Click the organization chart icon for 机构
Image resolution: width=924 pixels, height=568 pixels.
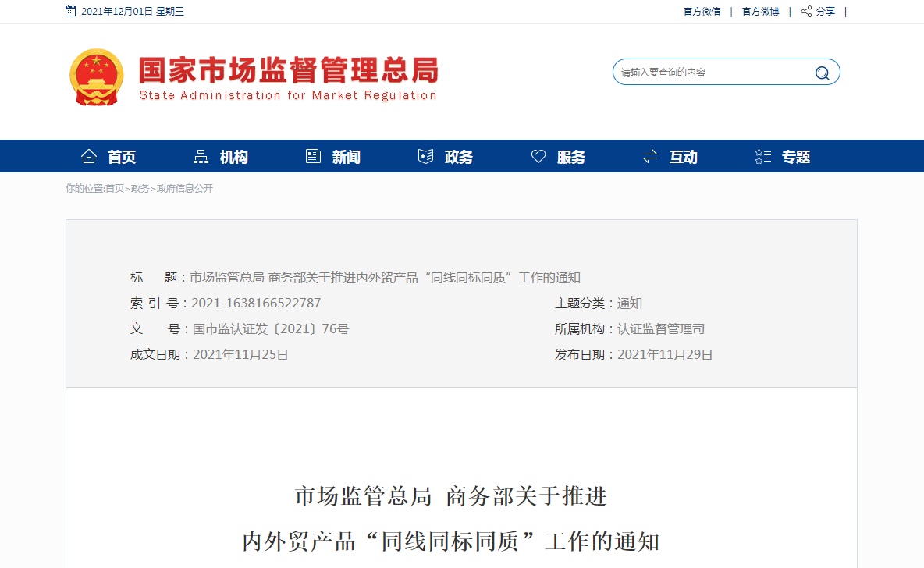201,157
